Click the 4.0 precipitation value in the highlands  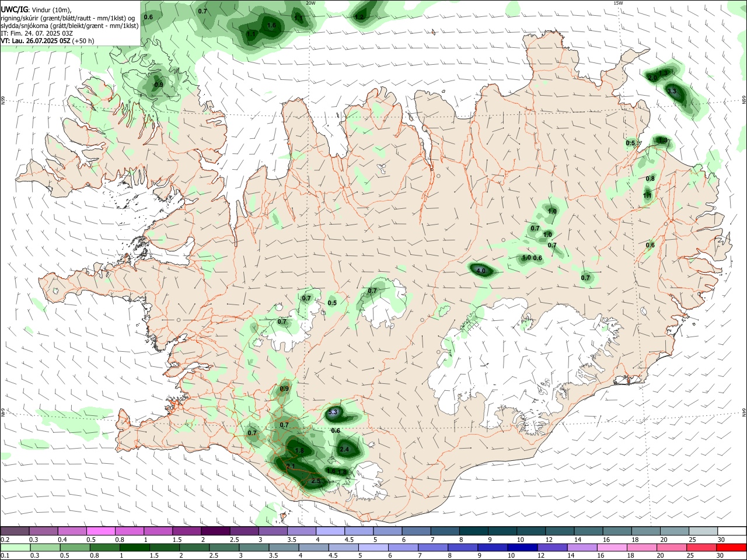point(481,271)
